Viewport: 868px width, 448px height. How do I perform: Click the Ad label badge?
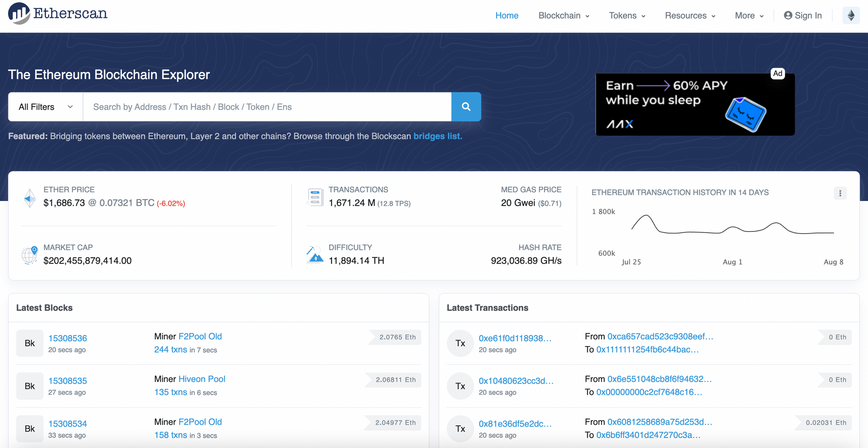pyautogui.click(x=778, y=73)
